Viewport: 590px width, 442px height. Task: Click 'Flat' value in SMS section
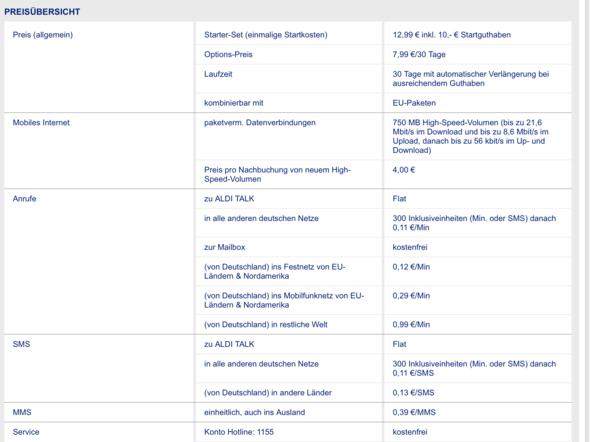coord(399,344)
